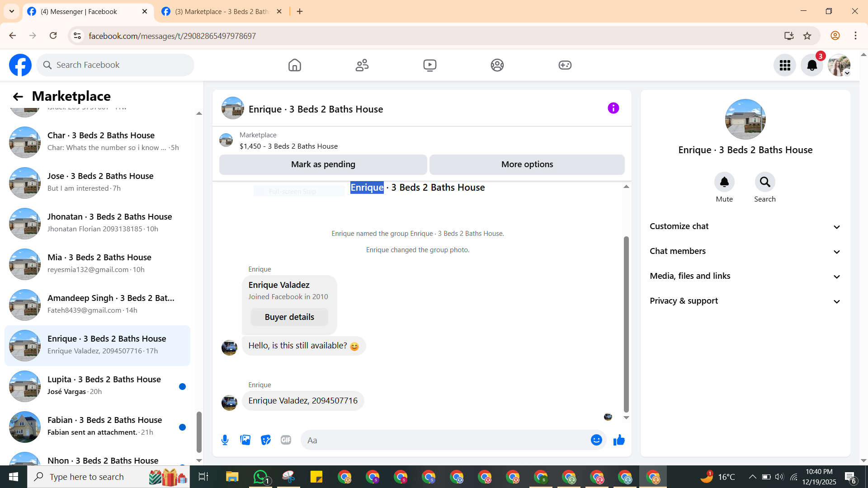Image resolution: width=868 pixels, height=488 pixels.
Task: Open the conversation information icon
Action: point(613,108)
